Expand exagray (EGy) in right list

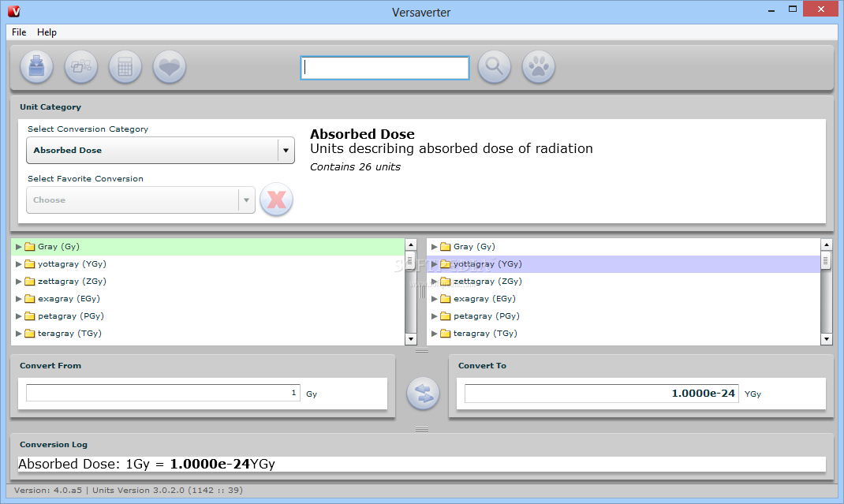(434, 299)
